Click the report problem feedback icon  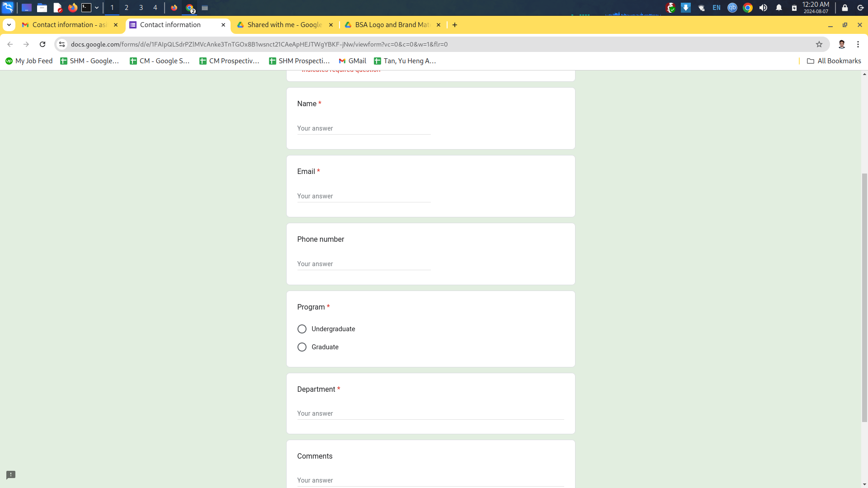tap(11, 475)
